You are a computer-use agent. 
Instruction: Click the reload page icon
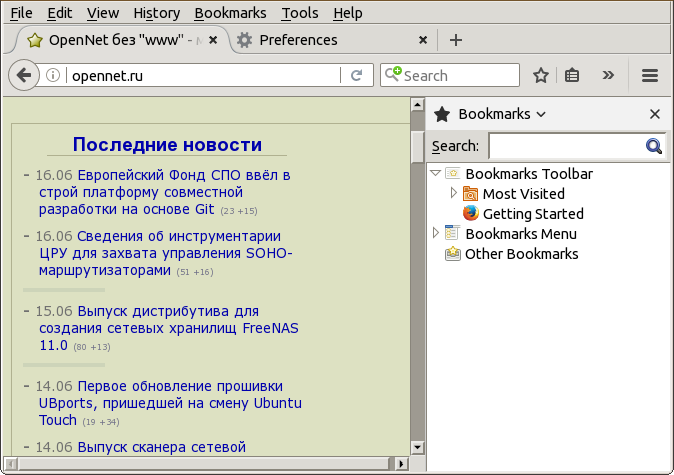click(x=355, y=76)
